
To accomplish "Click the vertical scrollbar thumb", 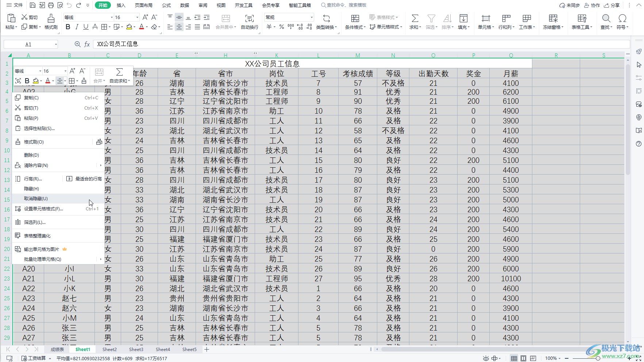I will point(628,120).
